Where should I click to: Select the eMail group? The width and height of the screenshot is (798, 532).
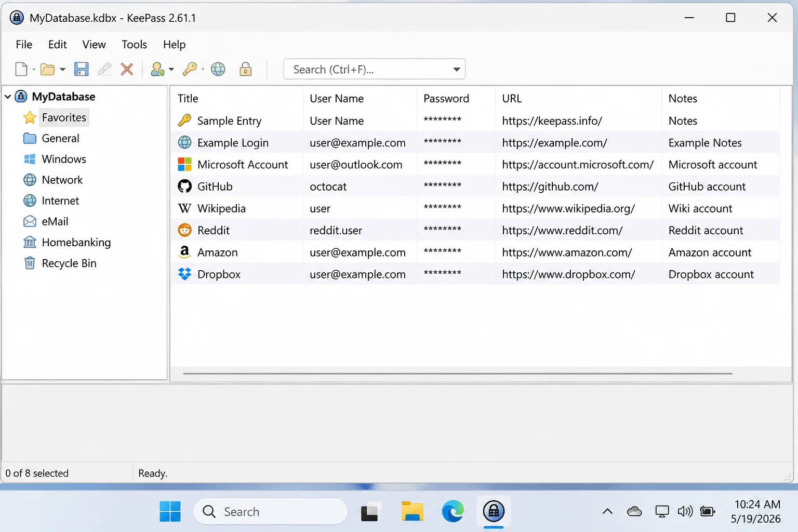(x=55, y=221)
